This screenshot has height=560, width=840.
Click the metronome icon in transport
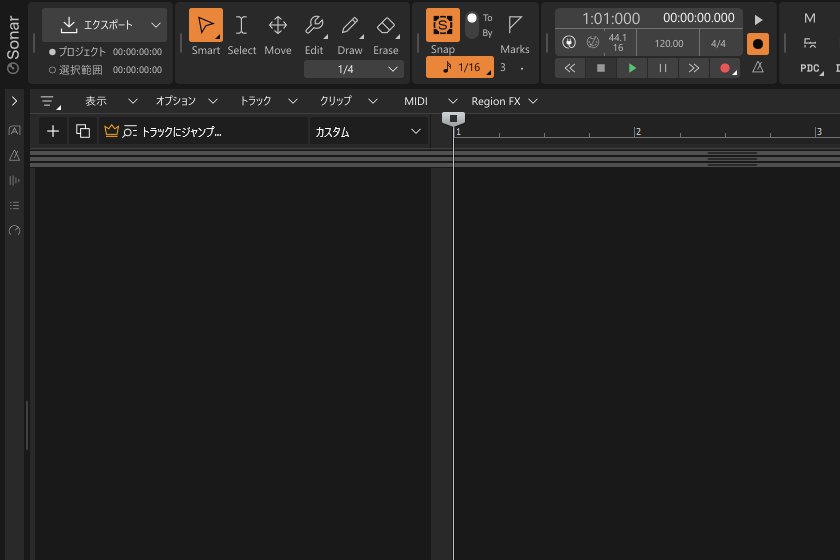coord(758,68)
